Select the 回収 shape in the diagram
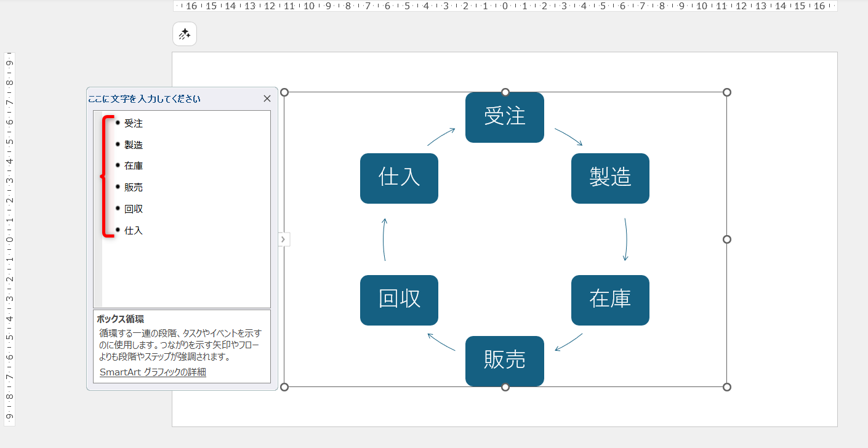868x448 pixels. coord(399,300)
